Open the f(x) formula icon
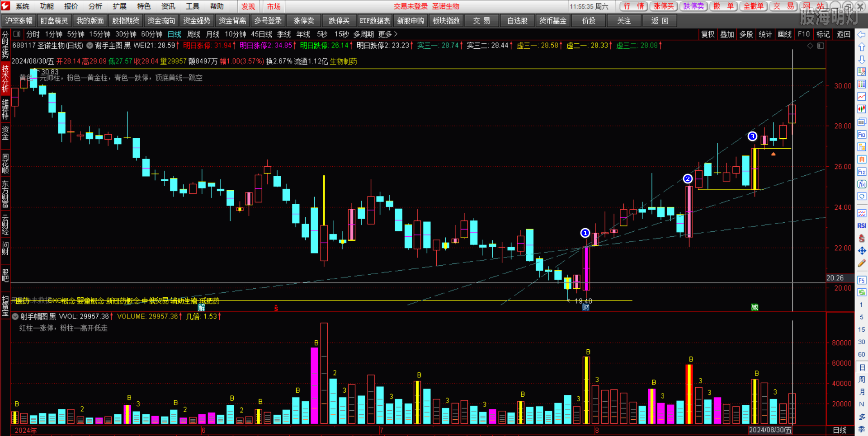Screen dimensions: 868x436 click(x=862, y=184)
